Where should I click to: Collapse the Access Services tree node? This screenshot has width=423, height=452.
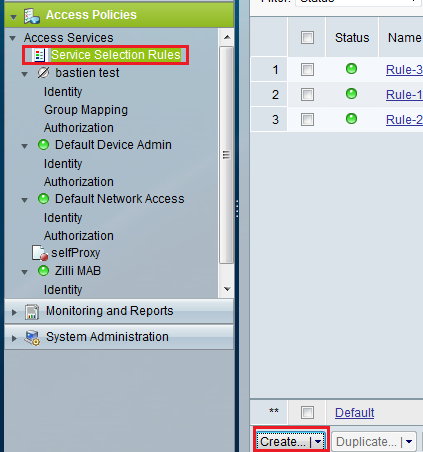(x=13, y=38)
